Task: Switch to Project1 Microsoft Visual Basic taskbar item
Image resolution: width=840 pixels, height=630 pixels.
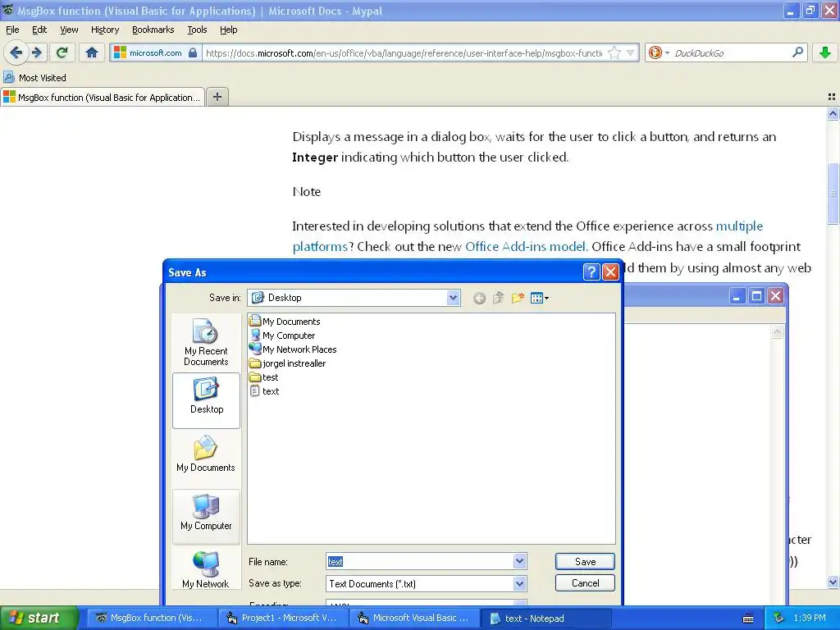Action: (284, 619)
